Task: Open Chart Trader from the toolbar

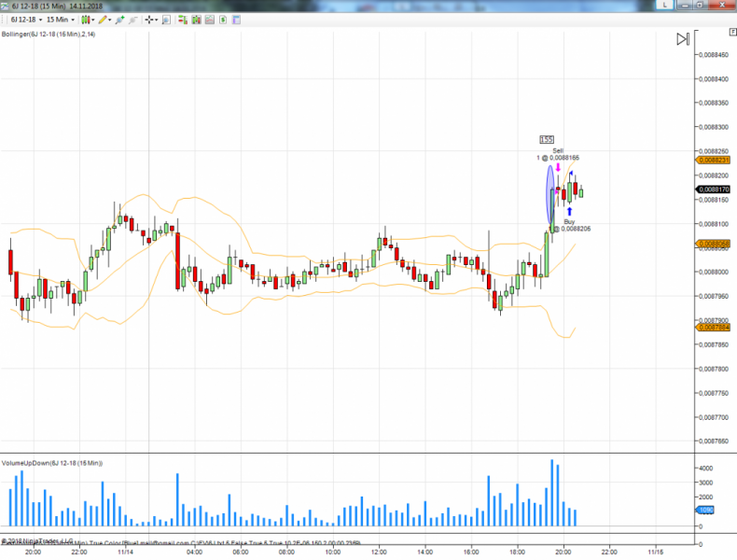Action: [183, 20]
